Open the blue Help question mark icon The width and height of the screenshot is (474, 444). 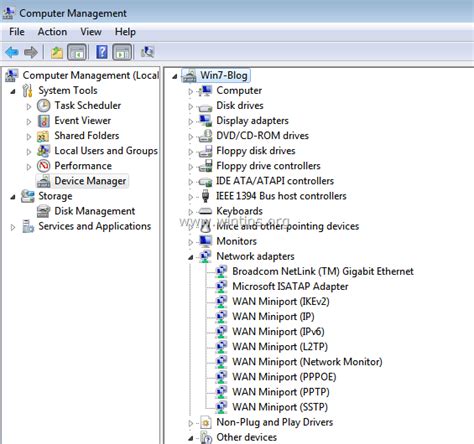point(102,52)
